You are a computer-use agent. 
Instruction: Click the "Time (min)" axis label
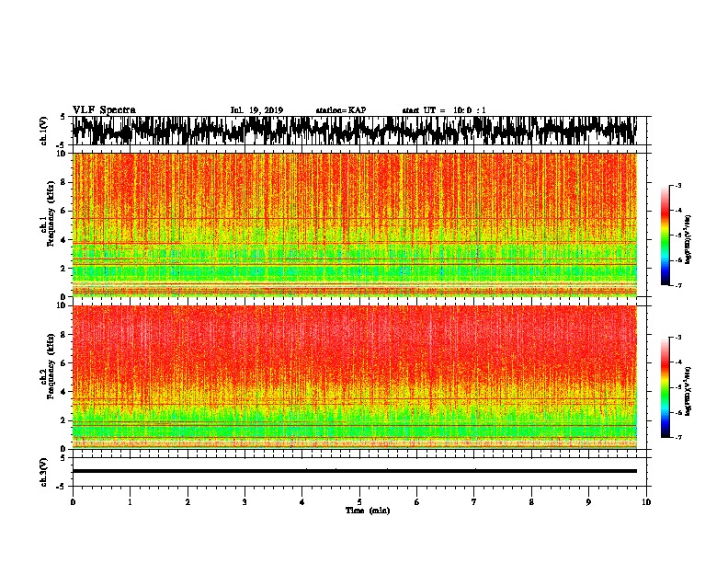pos(368,511)
